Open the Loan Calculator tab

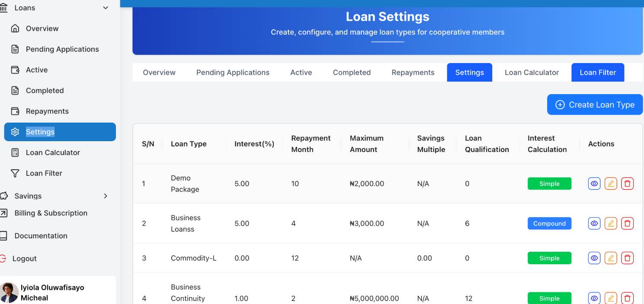pyautogui.click(x=532, y=73)
